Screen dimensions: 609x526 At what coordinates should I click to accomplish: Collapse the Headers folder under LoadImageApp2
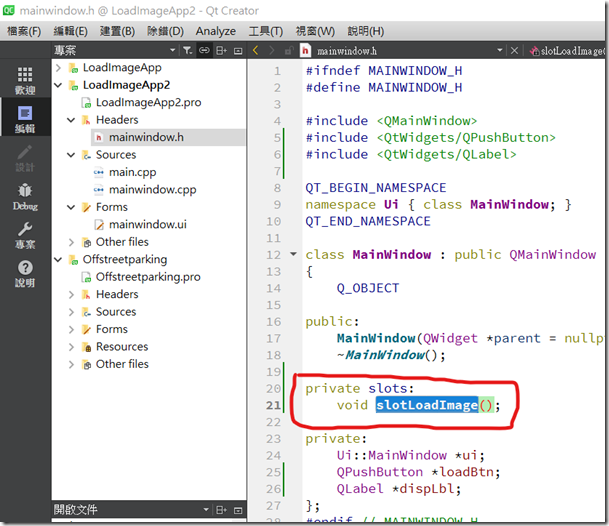72,120
